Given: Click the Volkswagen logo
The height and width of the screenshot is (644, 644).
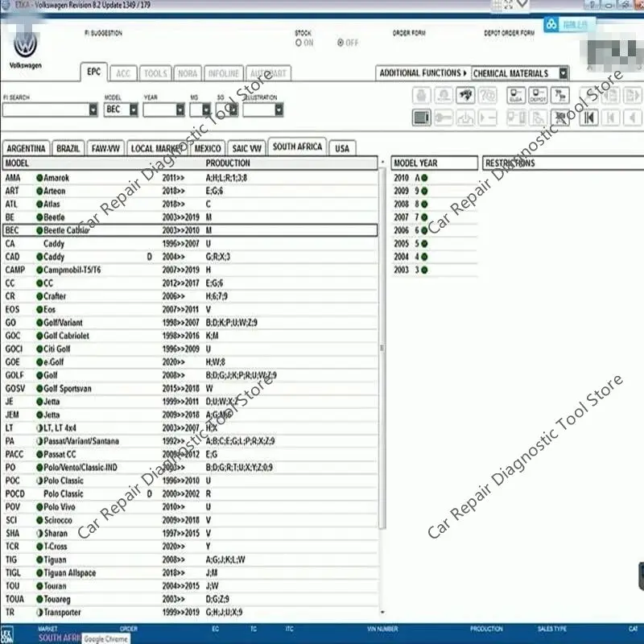Looking at the screenshot, I should 25,46.
